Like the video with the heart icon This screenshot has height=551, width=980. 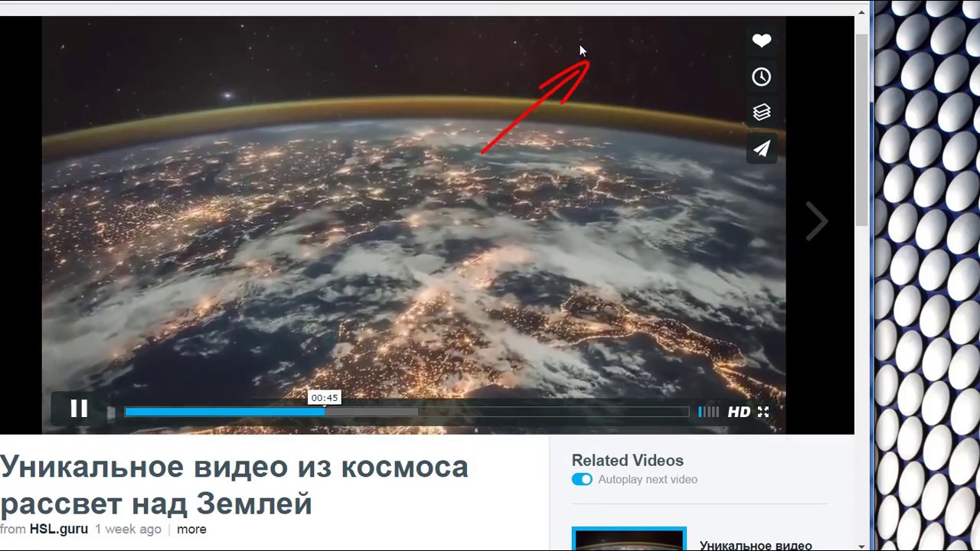[761, 41]
